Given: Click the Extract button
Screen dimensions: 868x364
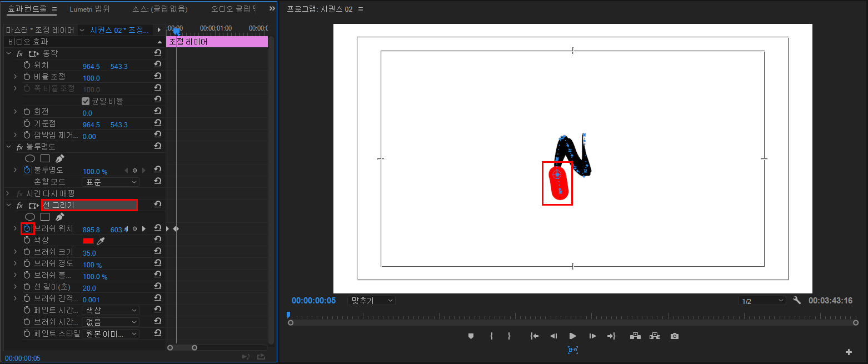Looking at the screenshot, I should coord(655,336).
